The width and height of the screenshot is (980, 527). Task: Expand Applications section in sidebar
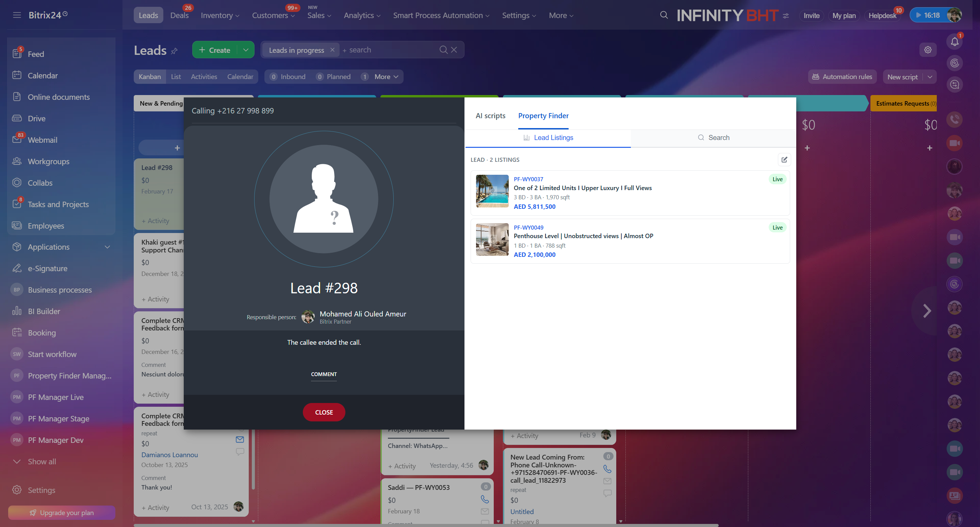coord(107,247)
